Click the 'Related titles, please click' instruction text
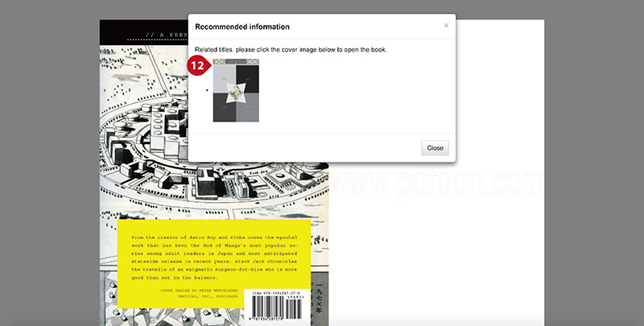The image size is (644, 326). (x=291, y=50)
